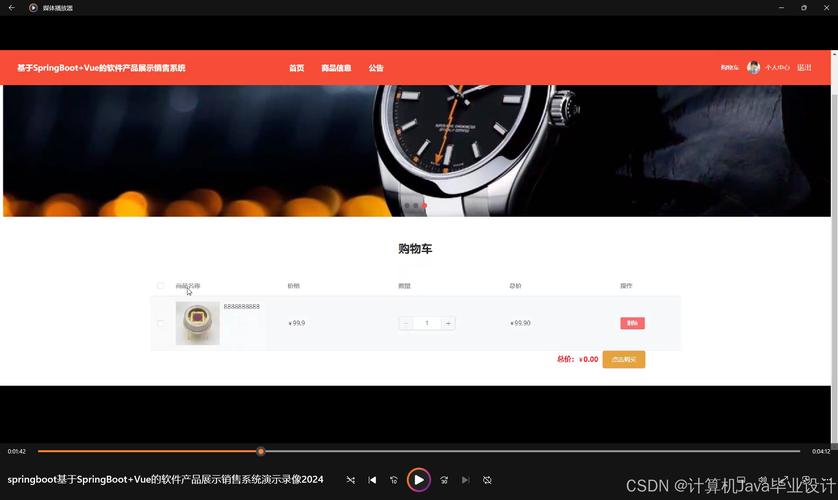Click the 购物车 page heading
The height and width of the screenshot is (500, 838).
click(x=415, y=249)
